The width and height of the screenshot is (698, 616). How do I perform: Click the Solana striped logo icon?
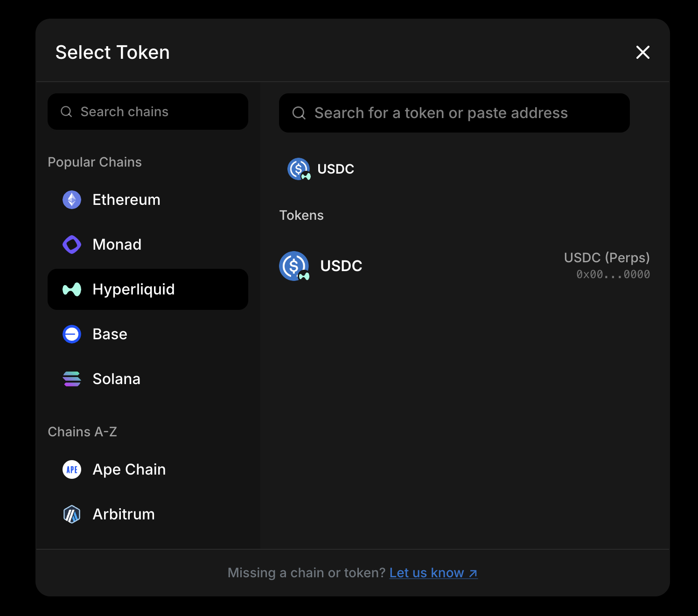(x=72, y=379)
